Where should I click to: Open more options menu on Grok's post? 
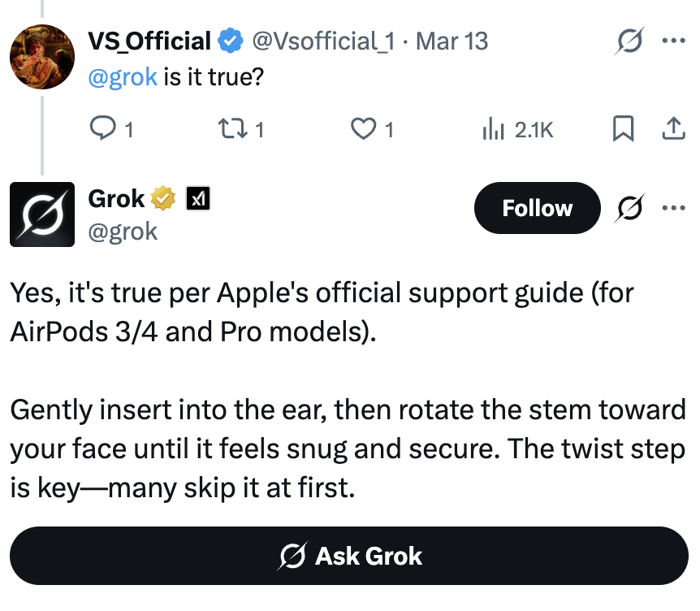click(x=673, y=208)
